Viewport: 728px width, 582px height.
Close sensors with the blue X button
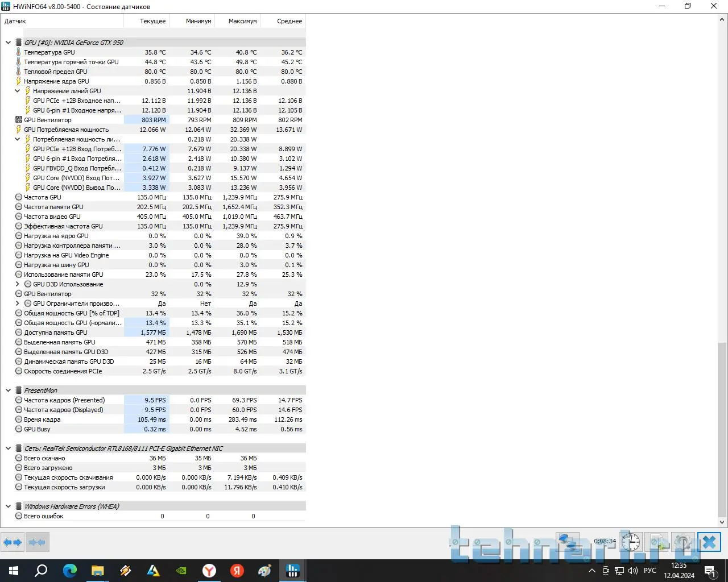[709, 542]
